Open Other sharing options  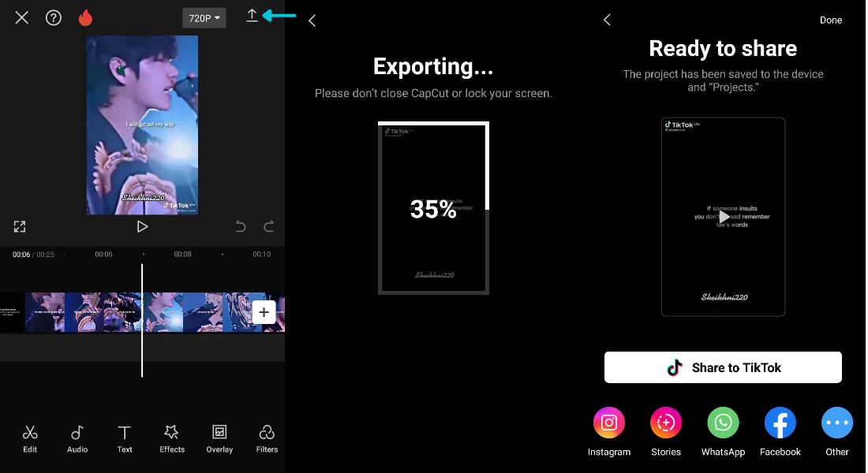pos(837,432)
